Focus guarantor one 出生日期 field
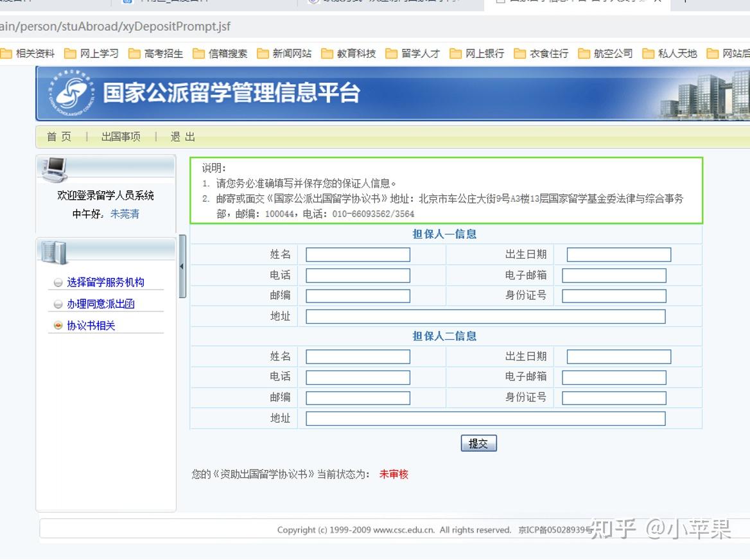This screenshot has width=750, height=560. coord(619,254)
